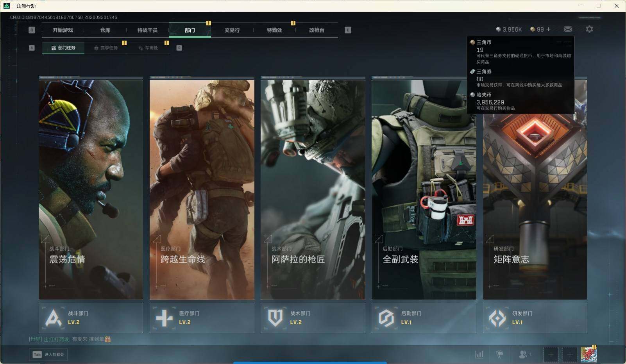
Task: Switch to the 特勤处 tab
Action: 274,30
